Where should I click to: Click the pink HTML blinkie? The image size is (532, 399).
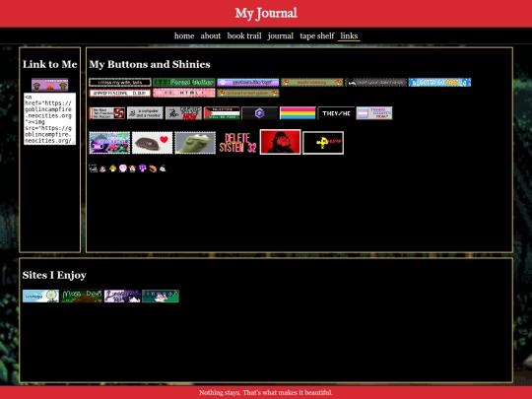tap(184, 93)
